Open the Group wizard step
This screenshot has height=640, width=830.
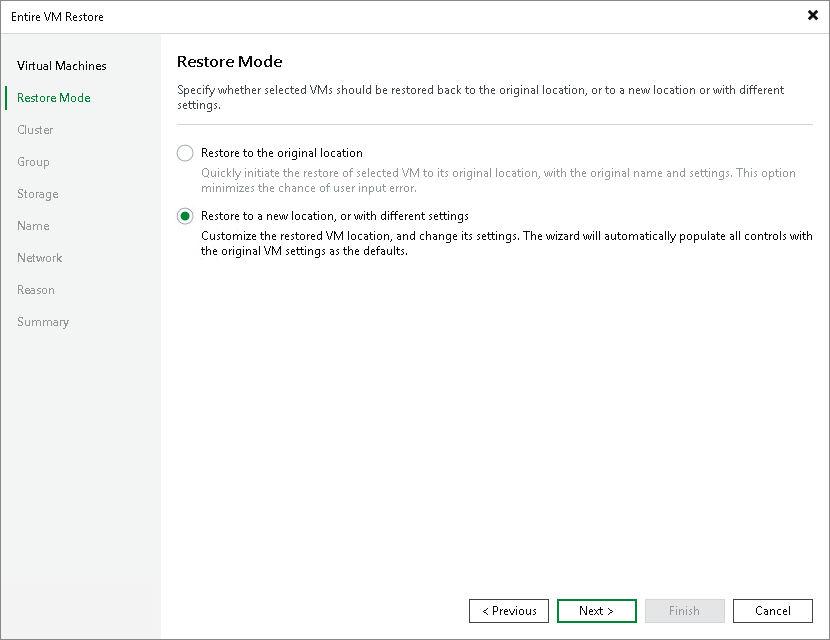(33, 162)
